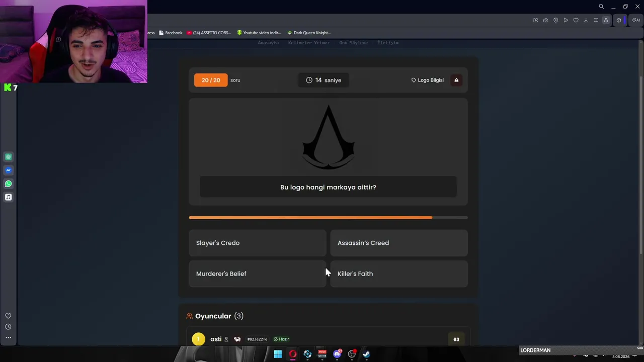
Task: Take a snapshot with the camera icon
Action: pyautogui.click(x=545, y=20)
